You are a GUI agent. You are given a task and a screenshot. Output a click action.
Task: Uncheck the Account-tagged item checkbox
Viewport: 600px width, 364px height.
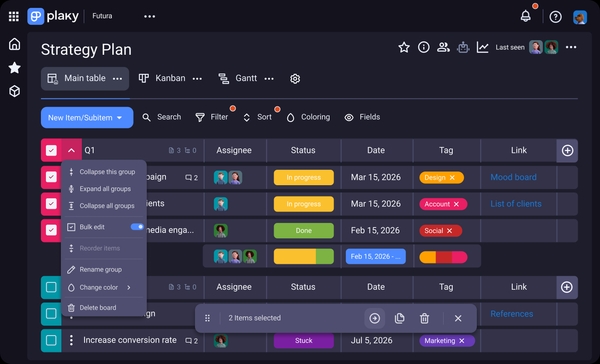tap(51, 204)
